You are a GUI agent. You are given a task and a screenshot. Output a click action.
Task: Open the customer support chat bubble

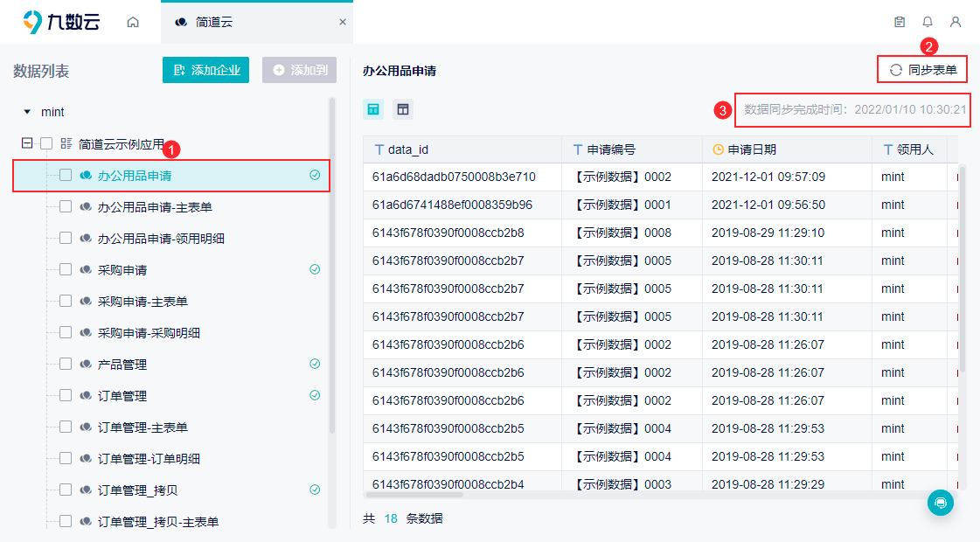click(941, 503)
